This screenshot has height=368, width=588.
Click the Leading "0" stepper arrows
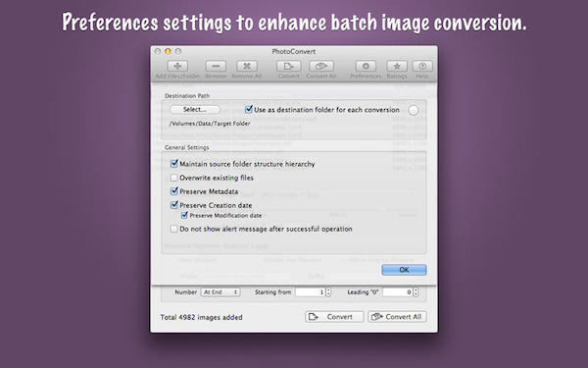pos(416,292)
